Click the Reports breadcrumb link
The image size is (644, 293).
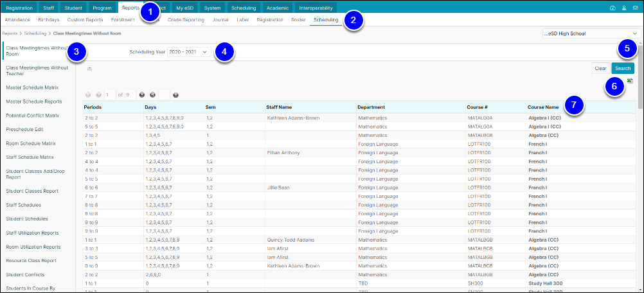[x=8, y=33]
